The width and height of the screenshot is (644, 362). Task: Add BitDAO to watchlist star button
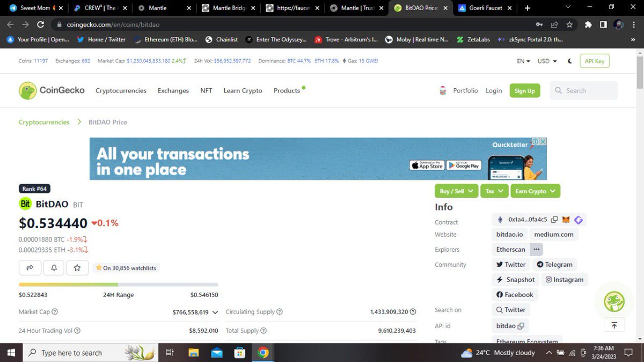coord(77,267)
